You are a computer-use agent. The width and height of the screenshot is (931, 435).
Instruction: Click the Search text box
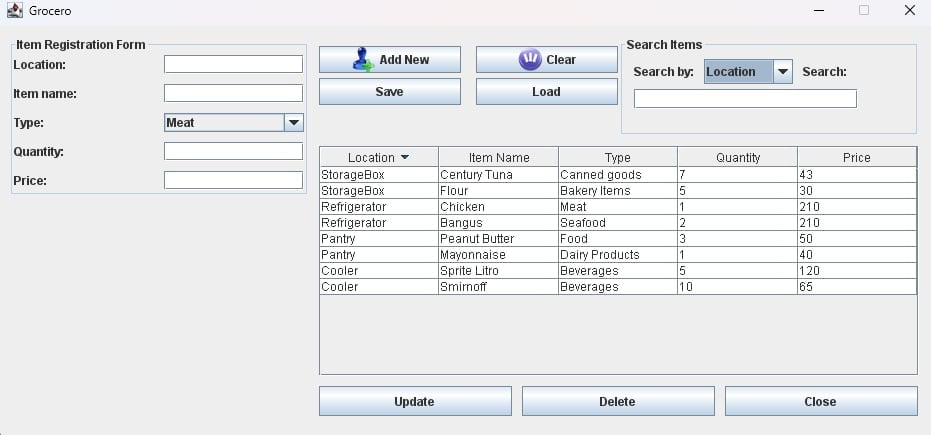click(745, 99)
